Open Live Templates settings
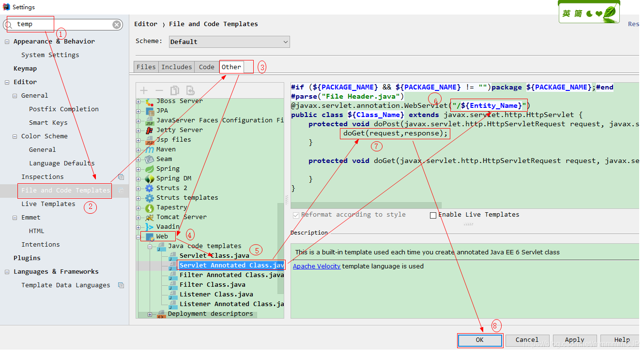 pos(48,204)
